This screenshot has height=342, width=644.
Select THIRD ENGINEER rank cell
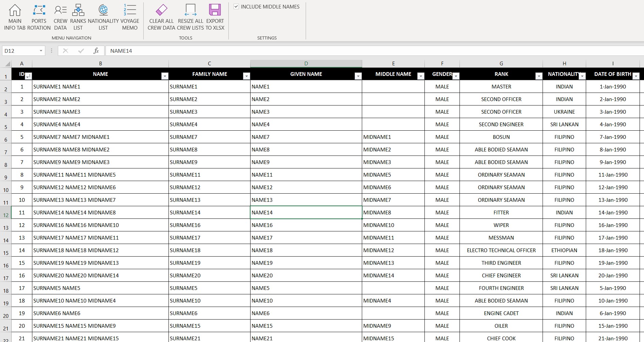(x=501, y=263)
